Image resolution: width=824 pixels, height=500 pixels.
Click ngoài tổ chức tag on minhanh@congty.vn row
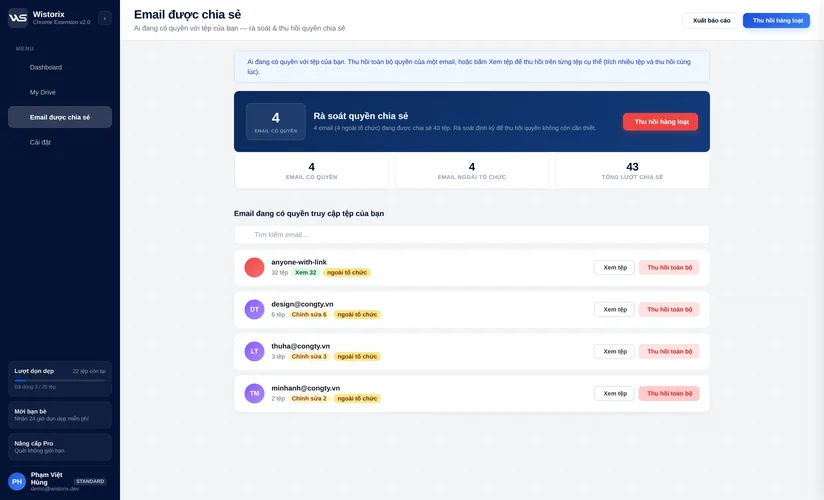(357, 399)
